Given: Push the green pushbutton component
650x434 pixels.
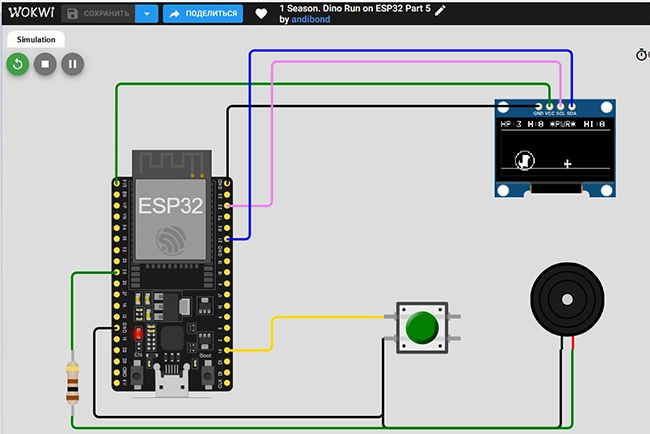Looking at the screenshot, I should tap(422, 327).
